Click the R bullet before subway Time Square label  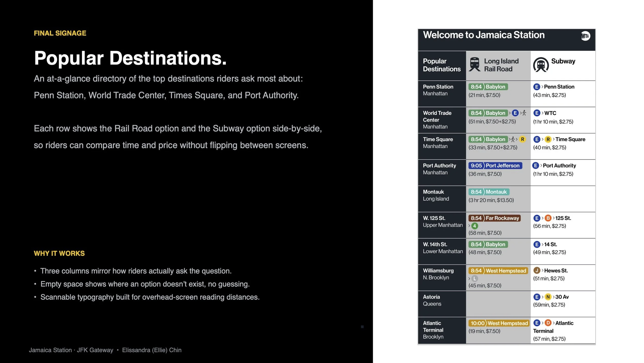(548, 139)
